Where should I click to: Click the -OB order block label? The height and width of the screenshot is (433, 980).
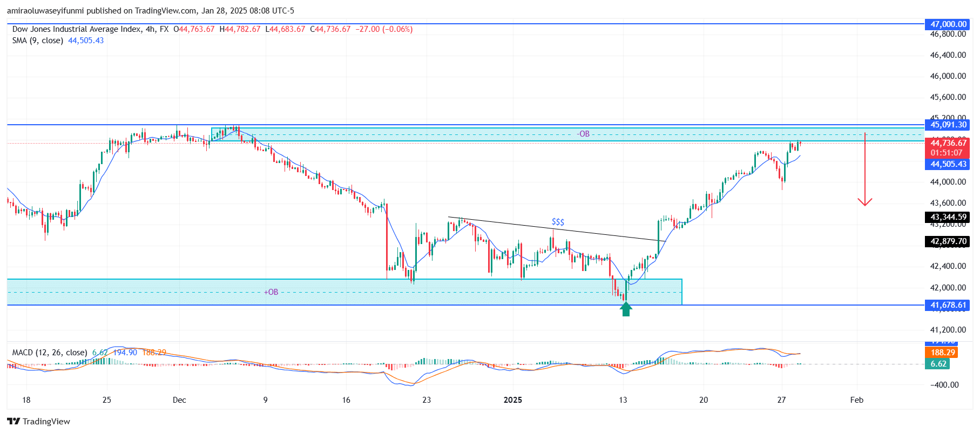[583, 134]
